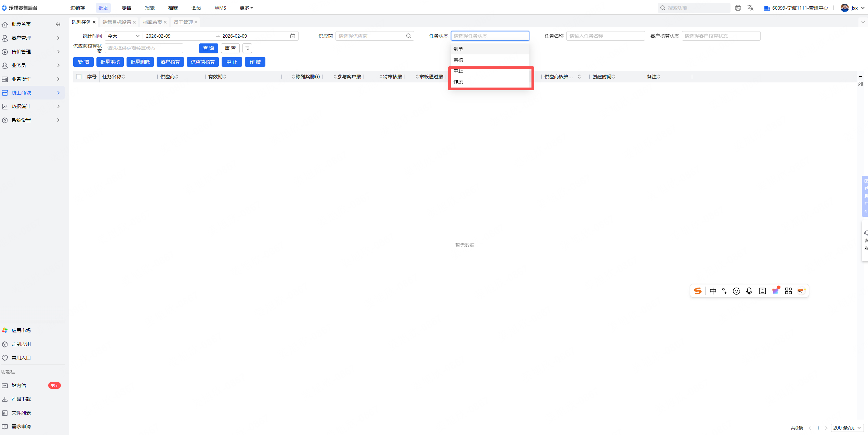Sort by 任务名称 column header
The width and height of the screenshot is (868, 435).
(x=113, y=77)
